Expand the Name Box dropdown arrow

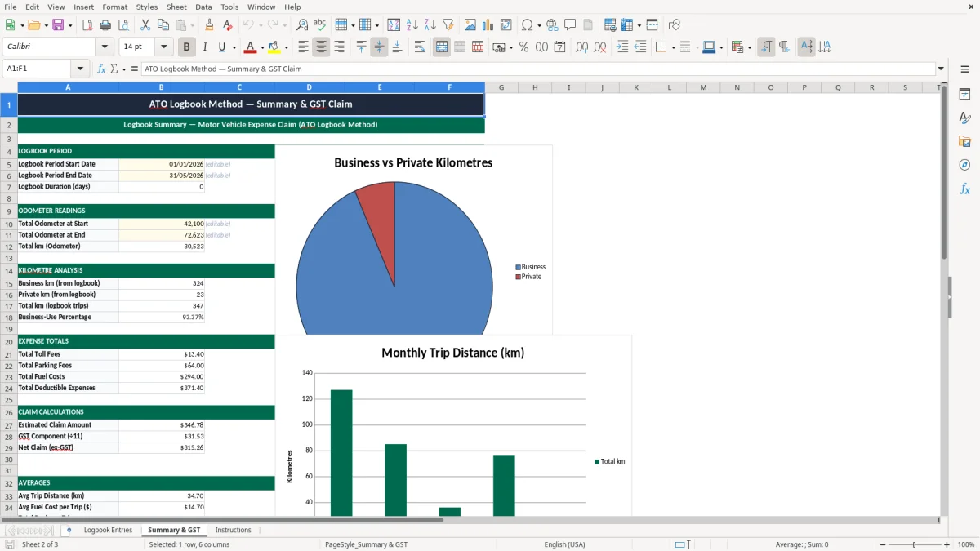[80, 69]
